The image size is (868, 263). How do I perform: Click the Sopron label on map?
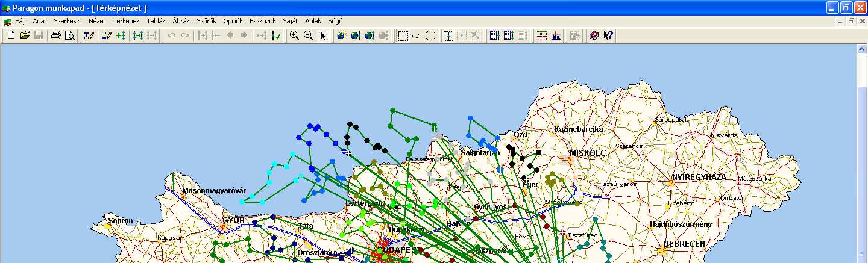pyautogui.click(x=121, y=221)
